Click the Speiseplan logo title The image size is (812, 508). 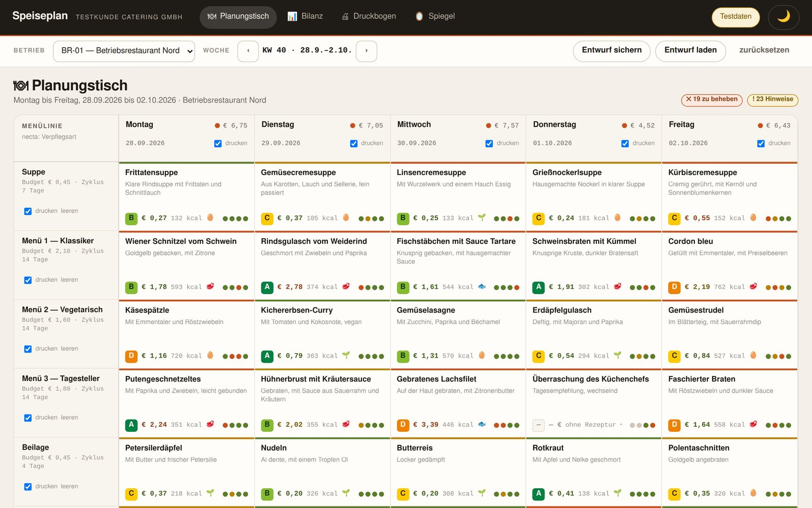[40, 16]
